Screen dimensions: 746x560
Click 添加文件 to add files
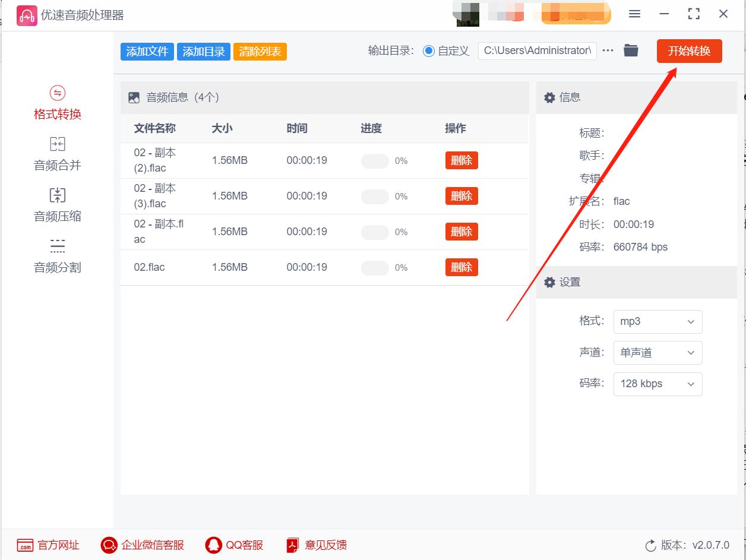pyautogui.click(x=147, y=52)
